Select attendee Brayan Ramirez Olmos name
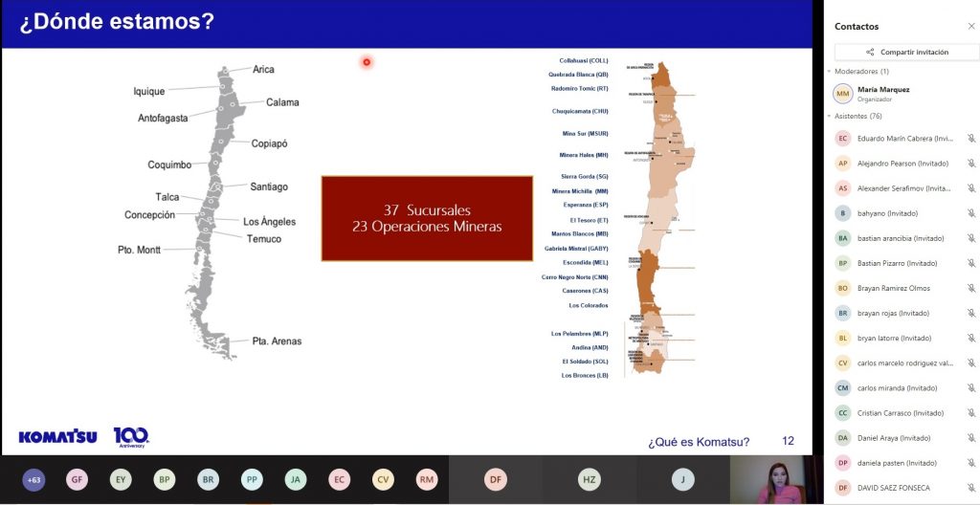980x505 pixels. point(894,288)
